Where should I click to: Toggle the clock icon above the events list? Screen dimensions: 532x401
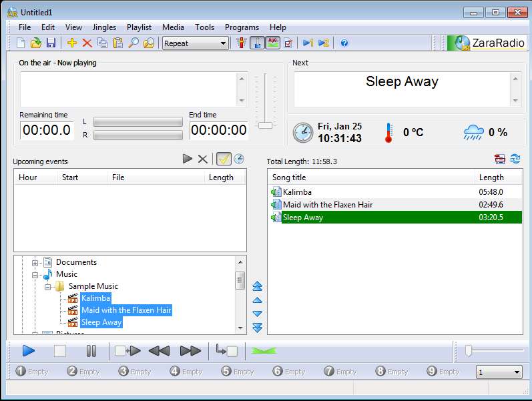pyautogui.click(x=238, y=159)
